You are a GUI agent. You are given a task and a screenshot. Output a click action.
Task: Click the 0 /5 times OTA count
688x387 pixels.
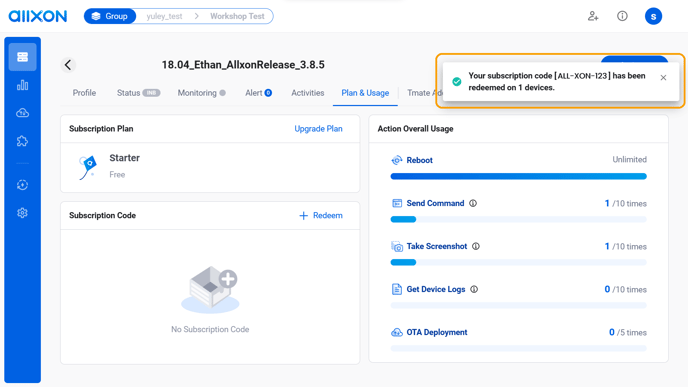tap(628, 332)
